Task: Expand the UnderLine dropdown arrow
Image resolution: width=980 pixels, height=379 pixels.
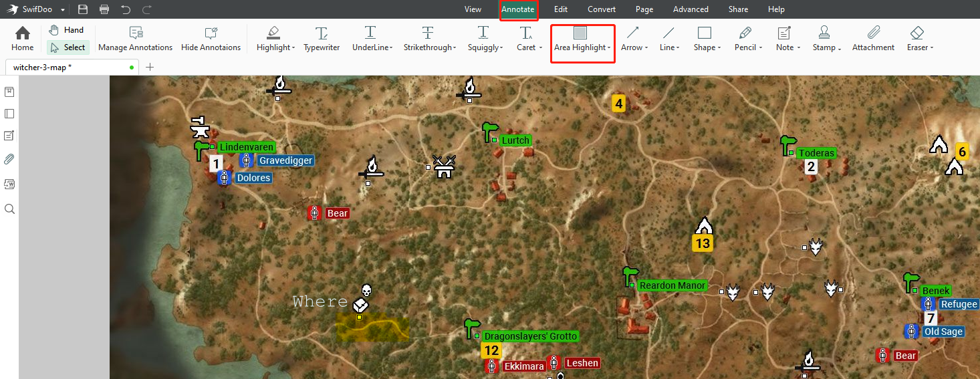Action: pos(391,48)
